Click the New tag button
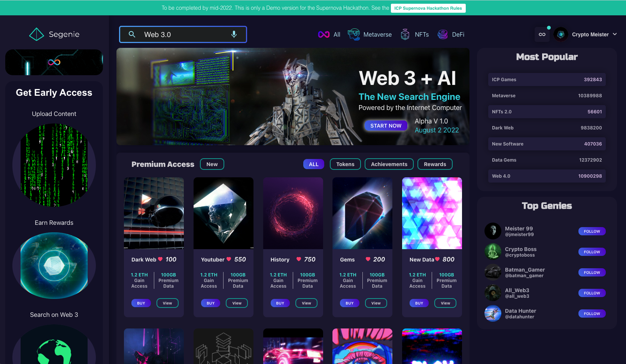 (212, 164)
